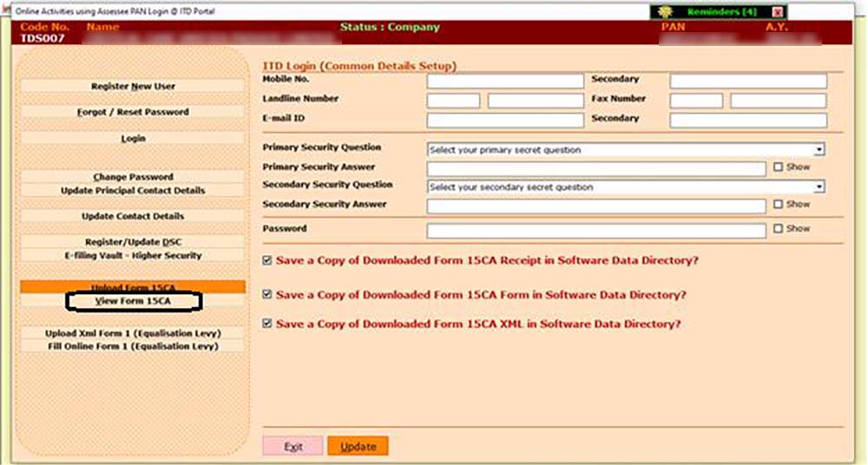The width and height of the screenshot is (868, 465).
Task: Open Secondary Security Question dropdown
Action: [819, 187]
